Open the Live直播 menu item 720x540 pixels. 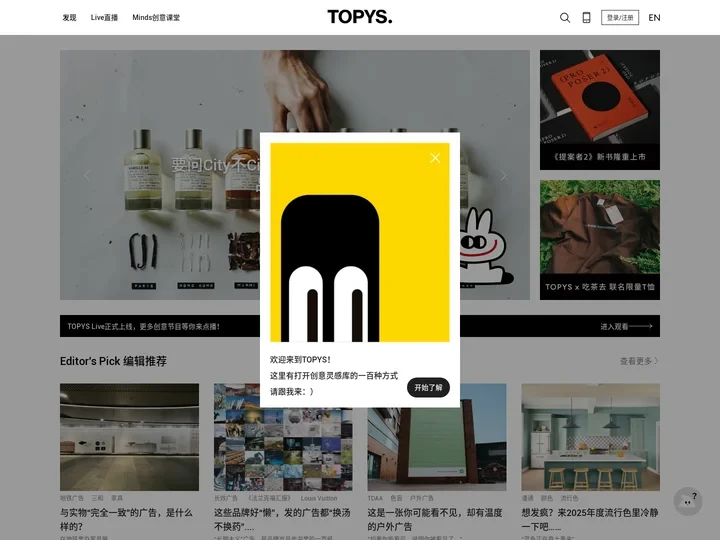[x=104, y=17]
